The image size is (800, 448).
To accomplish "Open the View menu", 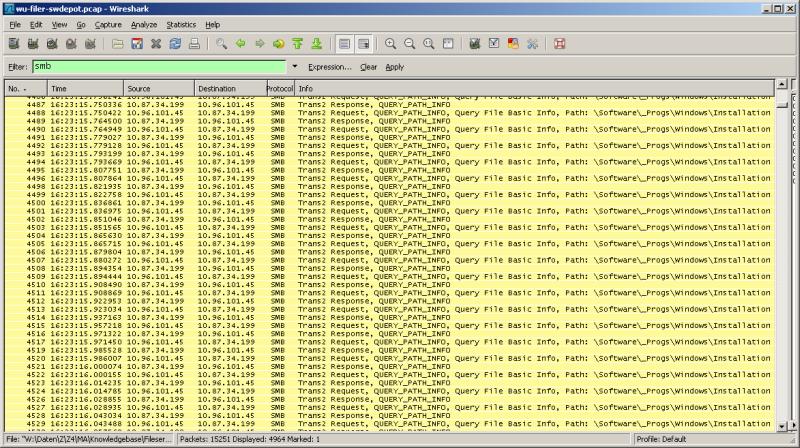I will pyautogui.click(x=59, y=24).
